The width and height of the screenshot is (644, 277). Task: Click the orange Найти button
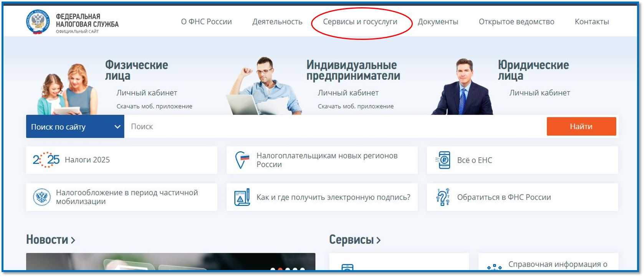point(581,126)
